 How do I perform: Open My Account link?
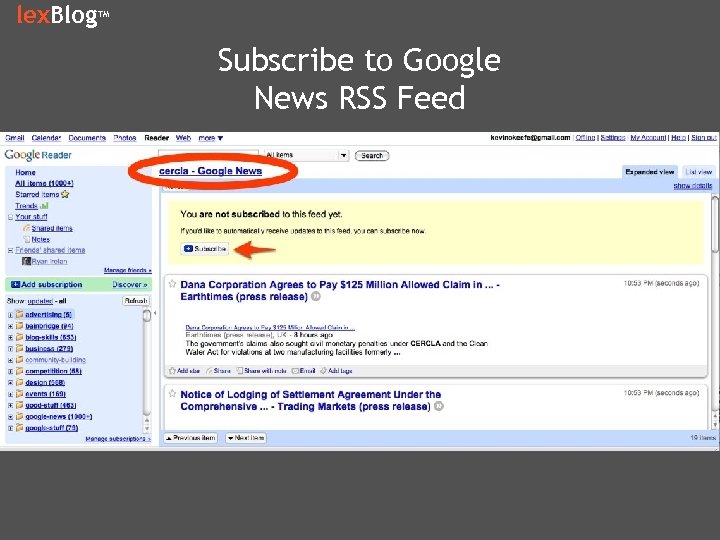point(648,137)
